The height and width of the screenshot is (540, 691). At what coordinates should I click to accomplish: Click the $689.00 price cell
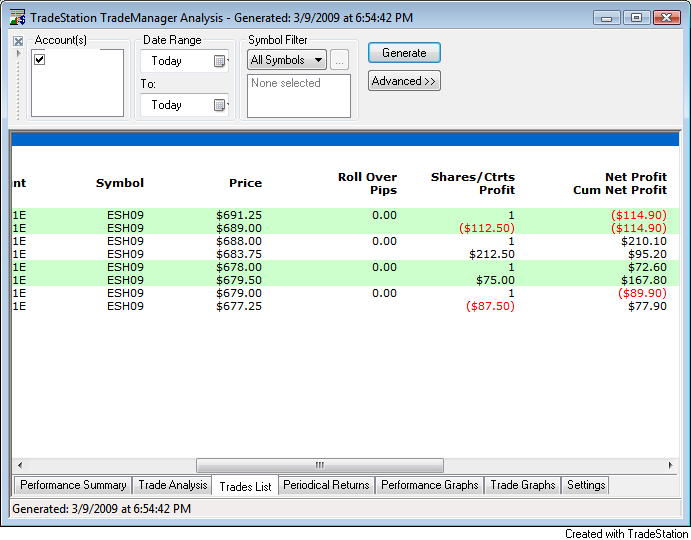(x=239, y=228)
